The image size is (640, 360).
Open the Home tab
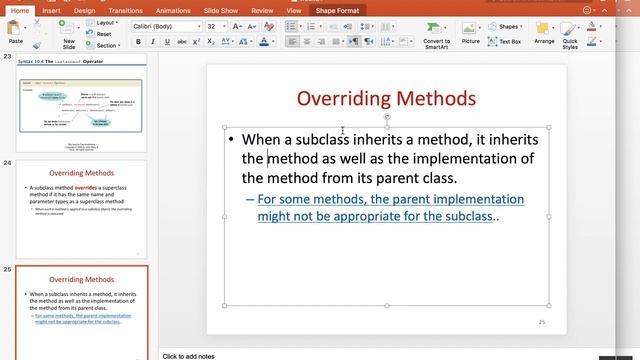tap(20, 11)
